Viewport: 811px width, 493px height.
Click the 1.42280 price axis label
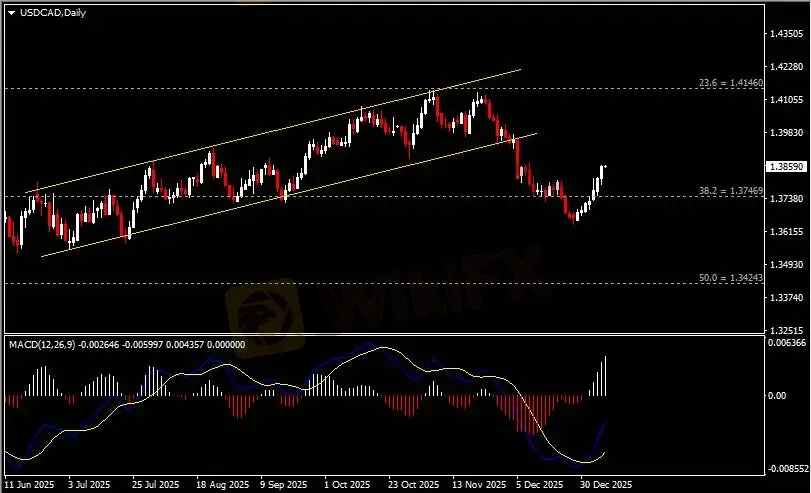click(x=785, y=67)
